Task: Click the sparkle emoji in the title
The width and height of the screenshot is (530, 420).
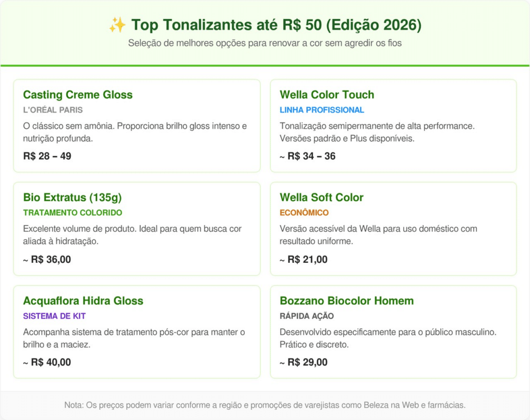Action: tap(117, 25)
